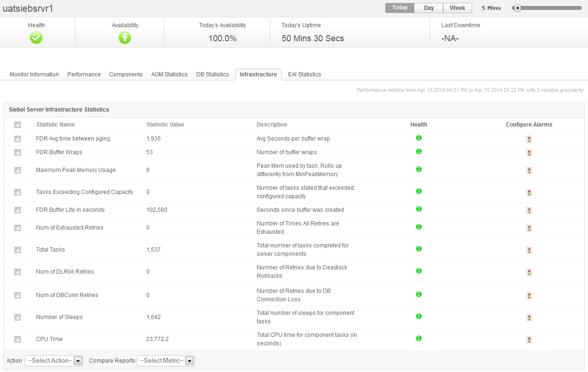Open alarm configuration for CPU Time row
This screenshot has height=372, width=588.
[x=529, y=340]
